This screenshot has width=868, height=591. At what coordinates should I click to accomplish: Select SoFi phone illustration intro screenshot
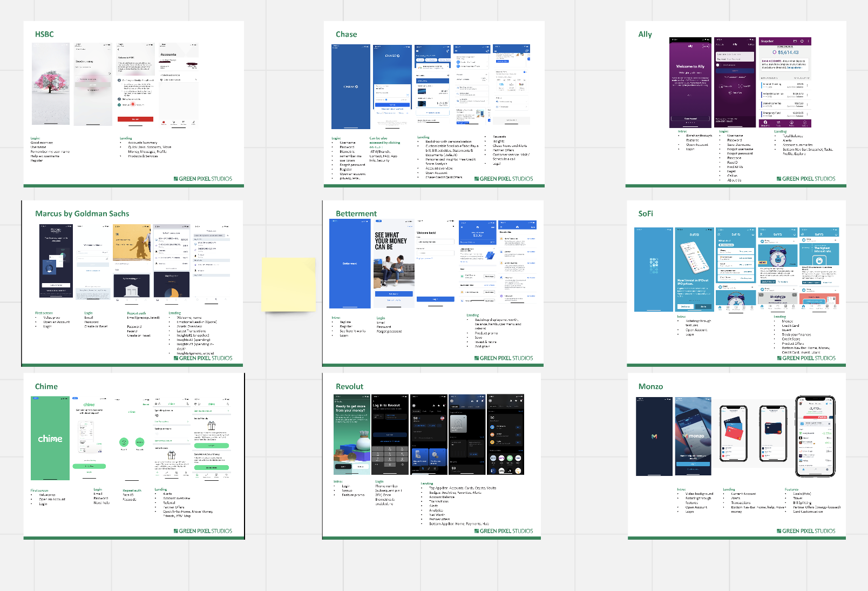point(695,270)
